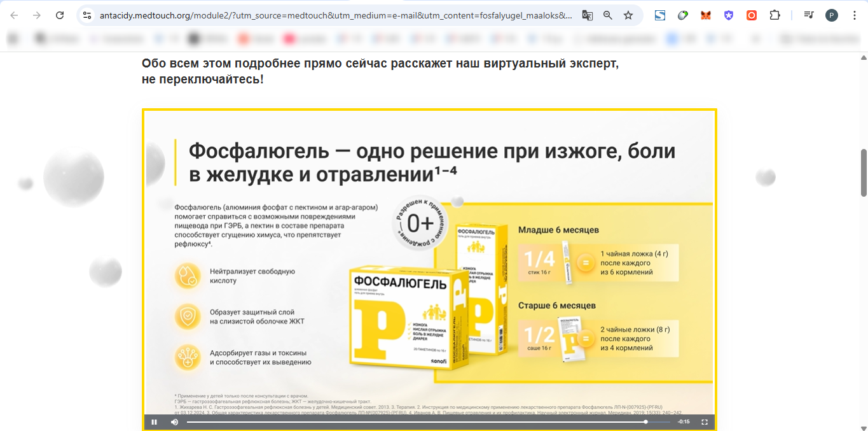Go back to the previous page

pyautogui.click(x=15, y=15)
